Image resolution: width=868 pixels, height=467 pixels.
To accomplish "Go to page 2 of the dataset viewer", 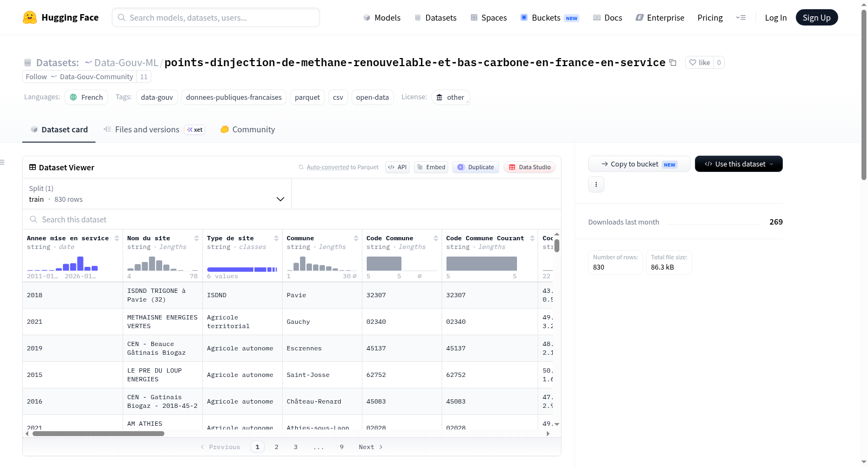I will [277, 447].
